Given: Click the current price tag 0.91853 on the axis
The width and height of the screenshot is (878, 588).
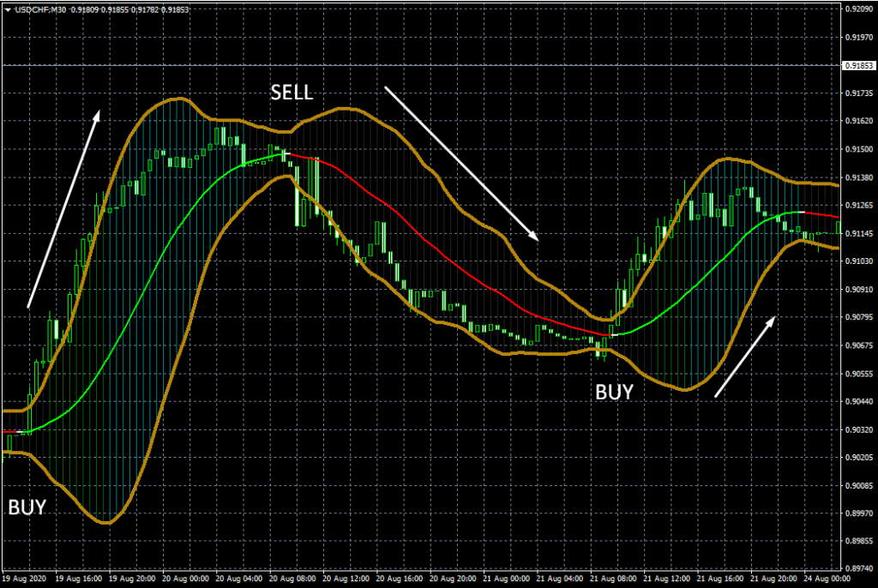Looking at the screenshot, I should click(x=857, y=65).
